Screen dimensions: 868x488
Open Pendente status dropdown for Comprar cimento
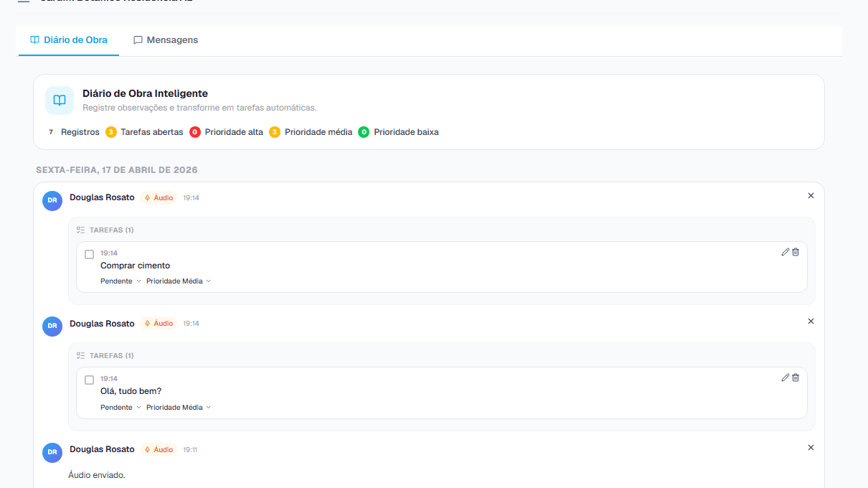coord(121,281)
